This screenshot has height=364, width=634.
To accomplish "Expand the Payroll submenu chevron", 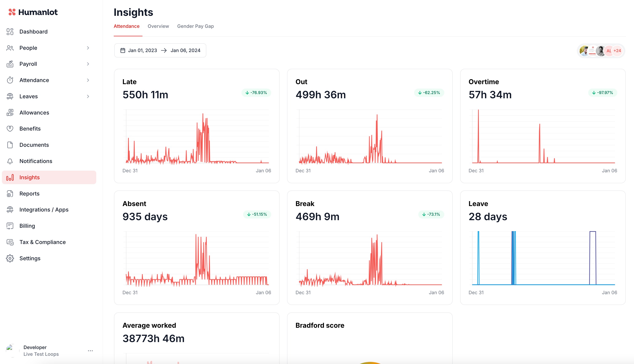I will tap(88, 64).
